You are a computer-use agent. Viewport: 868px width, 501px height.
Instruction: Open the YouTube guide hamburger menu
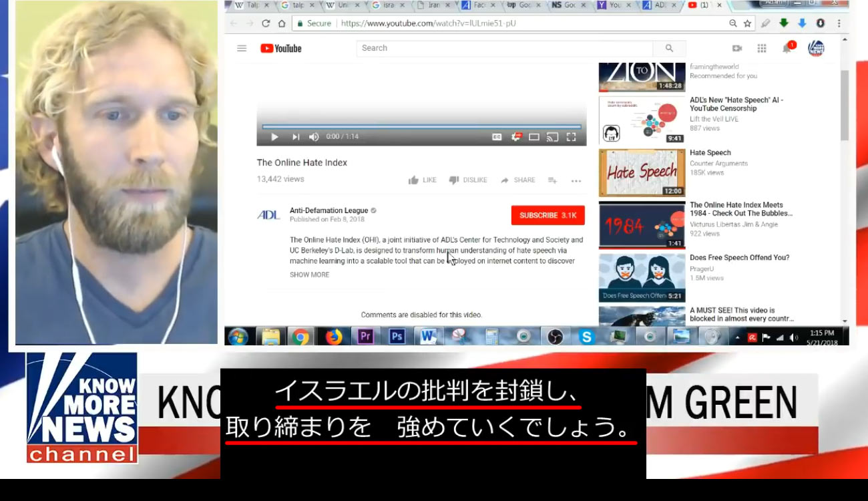(x=242, y=48)
